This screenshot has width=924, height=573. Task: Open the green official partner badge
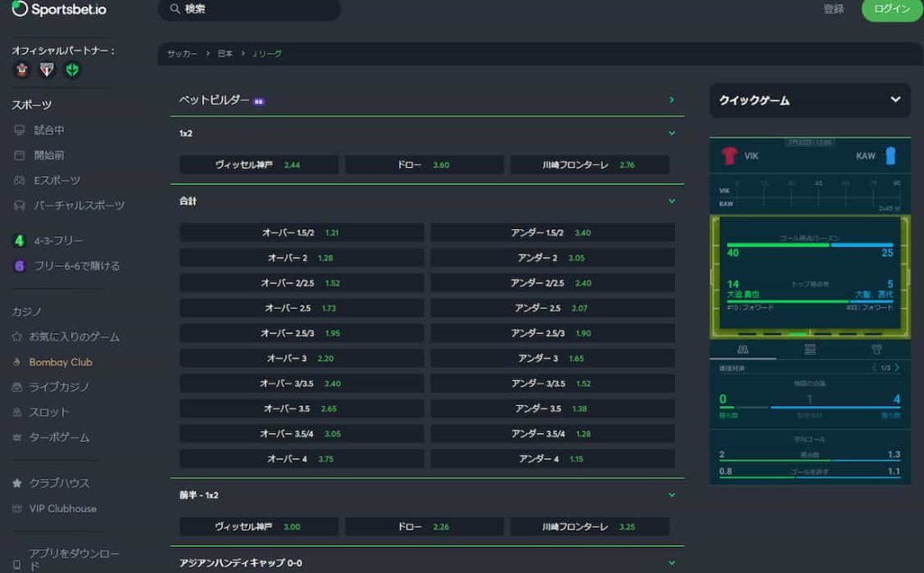click(x=72, y=69)
